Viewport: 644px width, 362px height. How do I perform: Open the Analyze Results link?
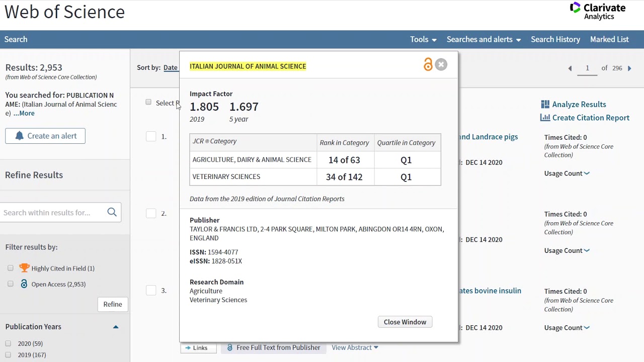click(x=579, y=104)
